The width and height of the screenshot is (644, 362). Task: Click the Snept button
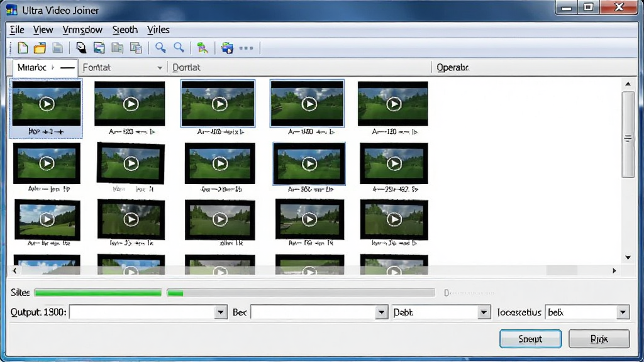530,339
